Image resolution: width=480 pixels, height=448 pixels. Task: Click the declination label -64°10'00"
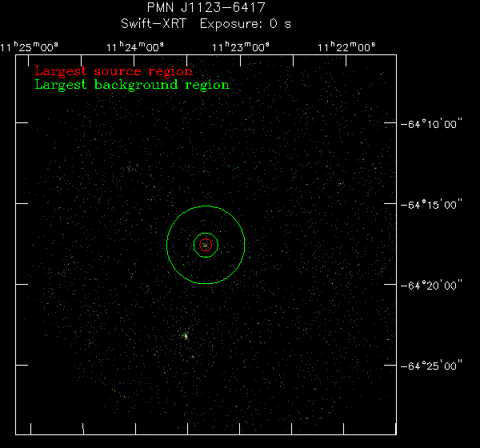click(x=431, y=124)
